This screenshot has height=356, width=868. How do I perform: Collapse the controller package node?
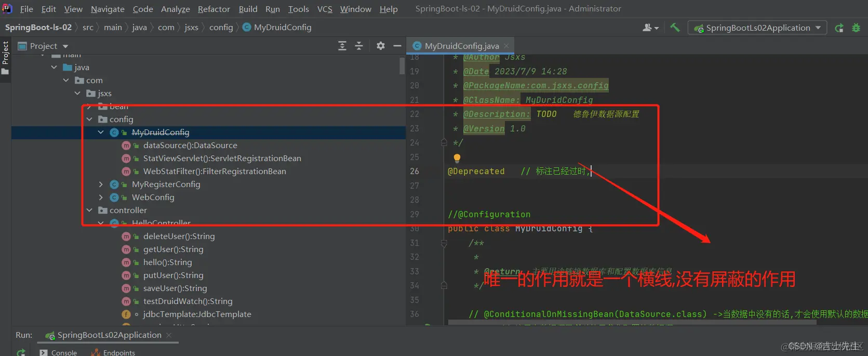(89, 210)
